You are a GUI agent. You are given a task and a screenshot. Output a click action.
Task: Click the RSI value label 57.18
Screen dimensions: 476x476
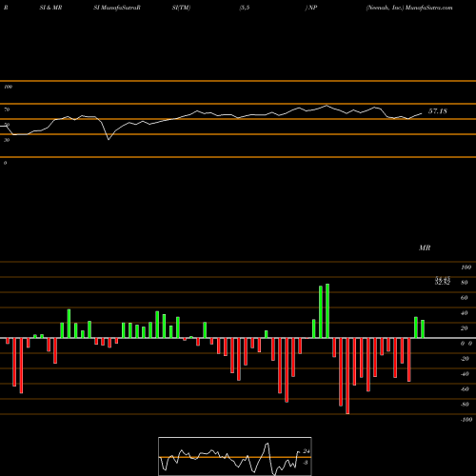click(438, 111)
